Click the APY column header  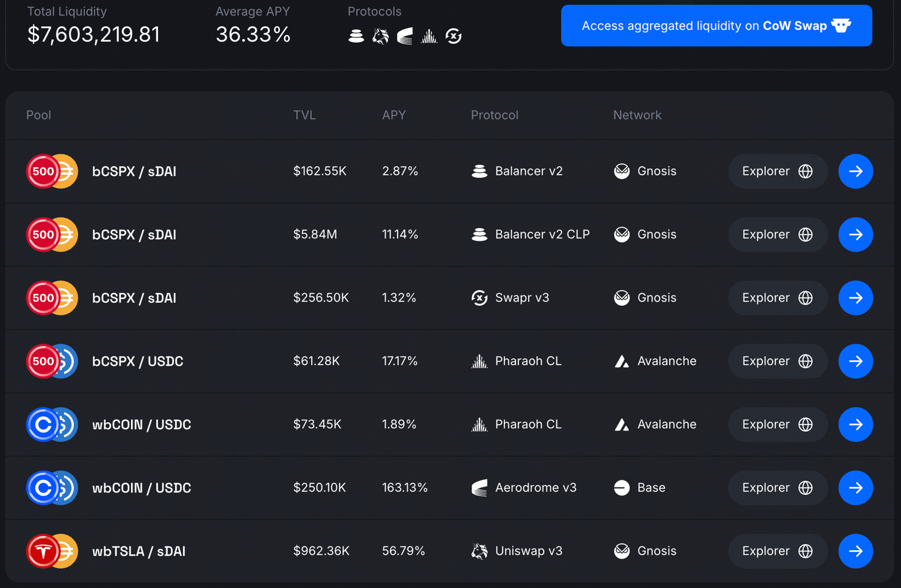click(x=394, y=115)
